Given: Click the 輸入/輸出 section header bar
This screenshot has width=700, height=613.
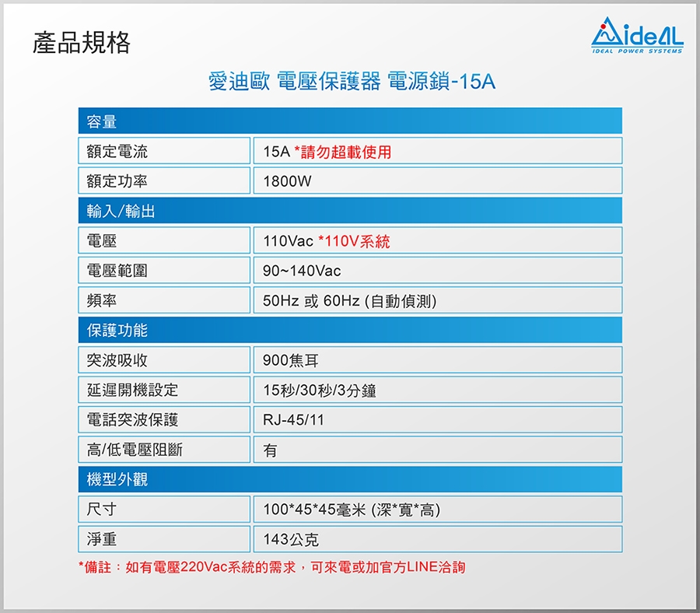Looking at the screenshot, I should 350,210.
